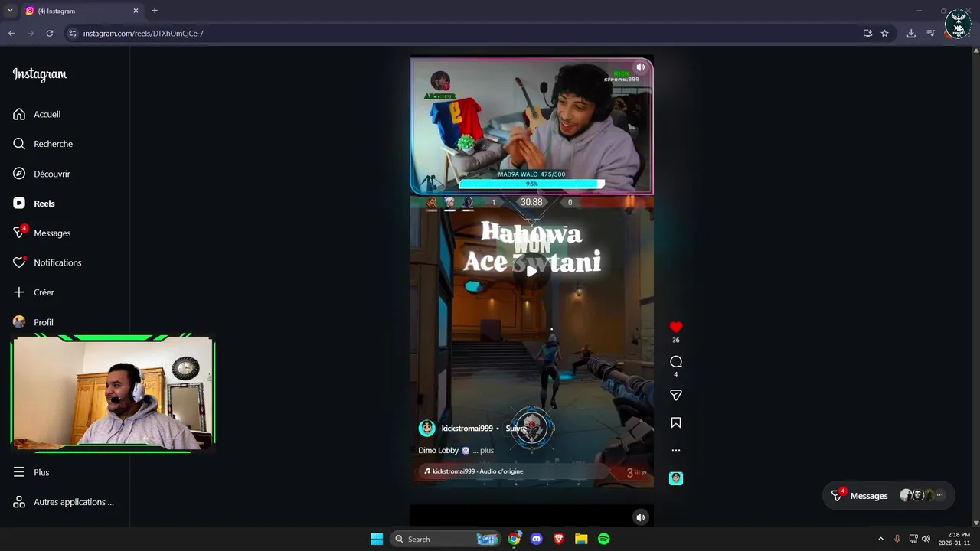Click the Instagram logo

40,74
